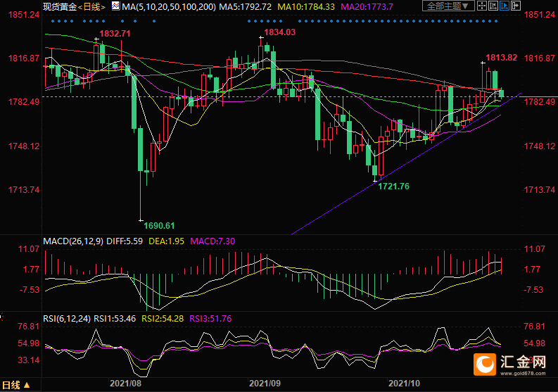
Task: Expand the 日线 menu at bottom left
Action: [x=16, y=385]
